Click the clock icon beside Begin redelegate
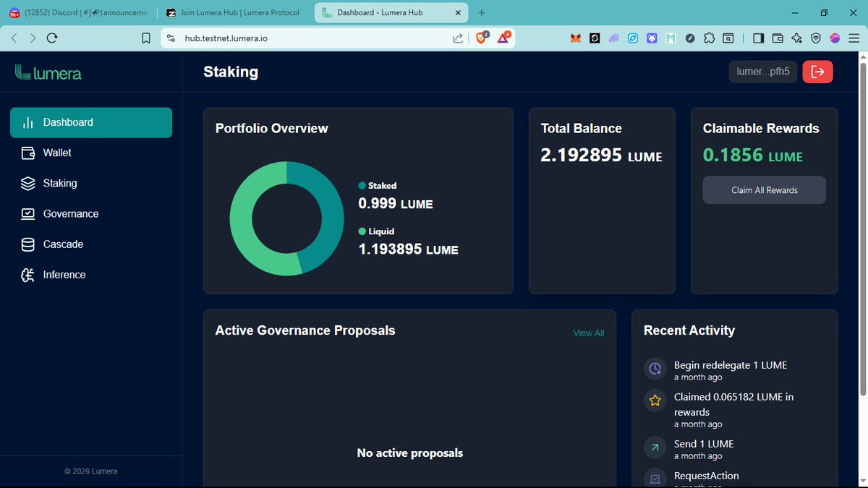 (655, 369)
